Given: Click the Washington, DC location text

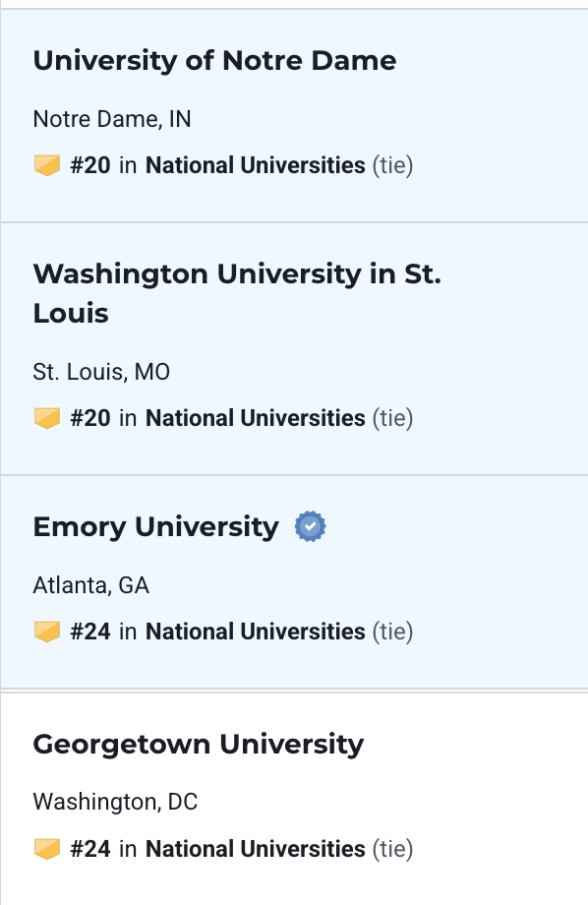Looking at the screenshot, I should (115, 803).
